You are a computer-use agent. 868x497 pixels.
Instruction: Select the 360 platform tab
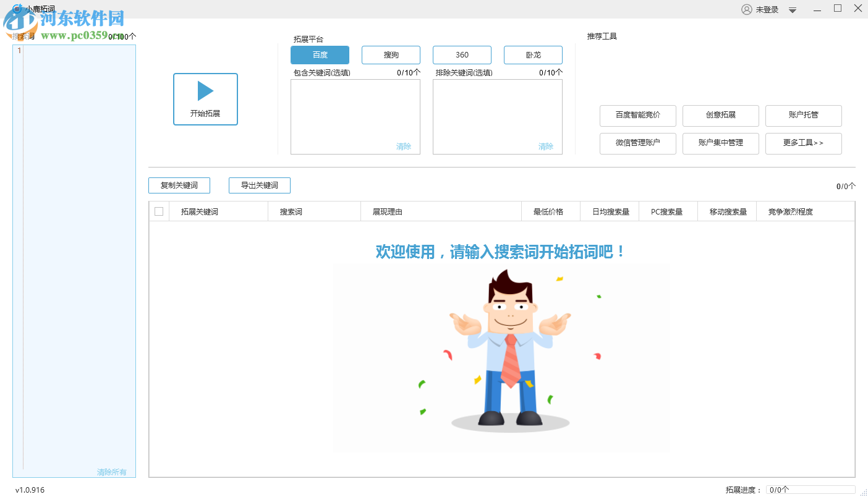point(461,54)
